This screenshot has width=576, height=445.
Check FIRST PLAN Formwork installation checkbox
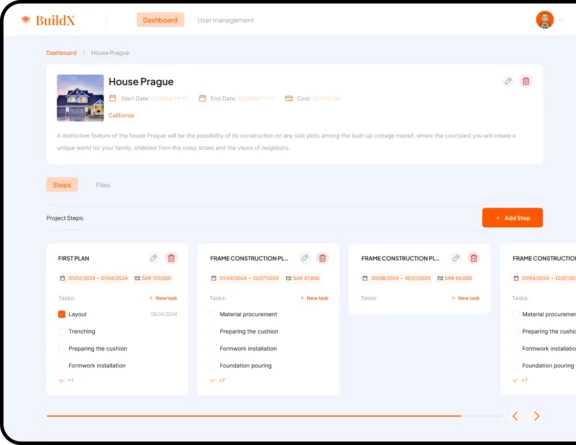(x=62, y=365)
